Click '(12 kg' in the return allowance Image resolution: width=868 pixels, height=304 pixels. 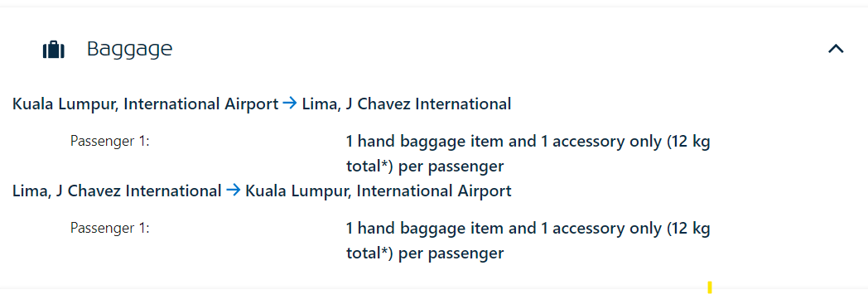tap(688, 229)
